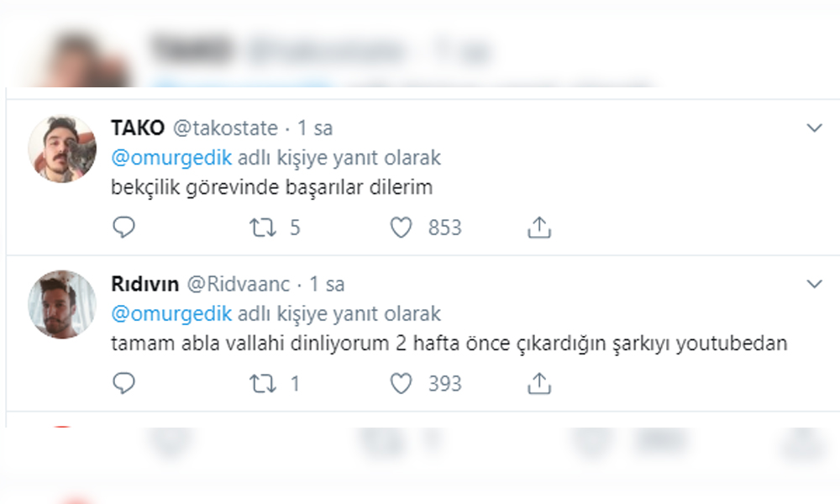Reply to Rıdıvın's tweet

123,384
